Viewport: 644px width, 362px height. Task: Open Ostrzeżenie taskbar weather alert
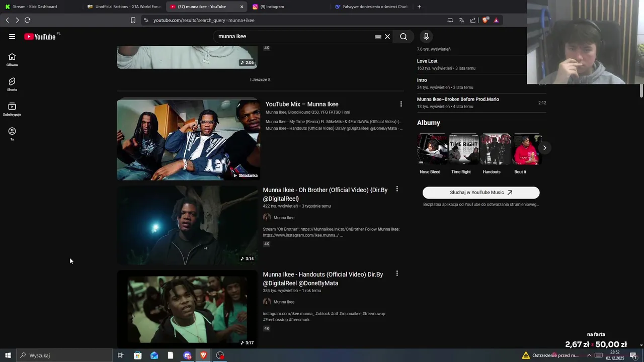click(x=550, y=355)
